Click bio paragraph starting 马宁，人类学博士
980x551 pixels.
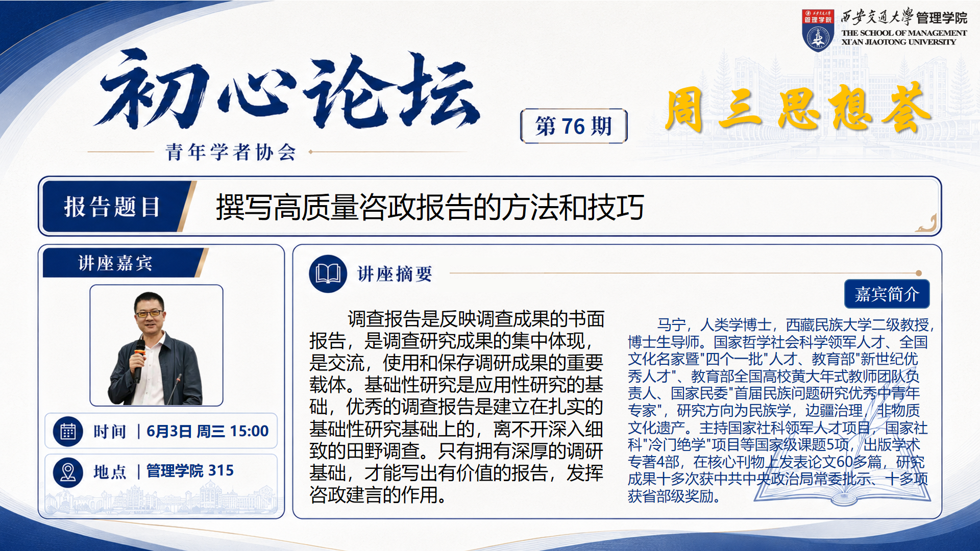780,410
